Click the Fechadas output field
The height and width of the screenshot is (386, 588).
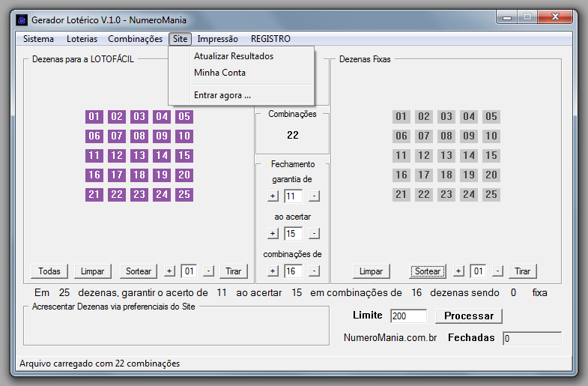[x=532, y=338]
